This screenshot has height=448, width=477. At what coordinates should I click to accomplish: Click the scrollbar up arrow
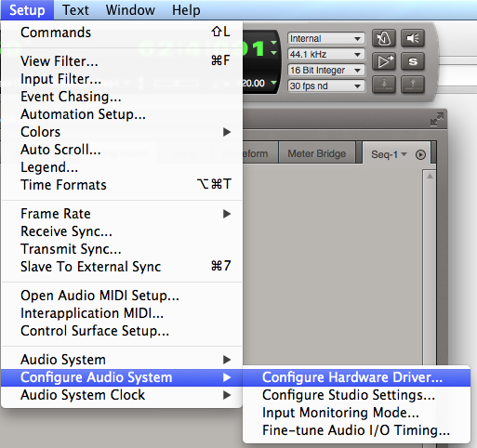coord(430,177)
